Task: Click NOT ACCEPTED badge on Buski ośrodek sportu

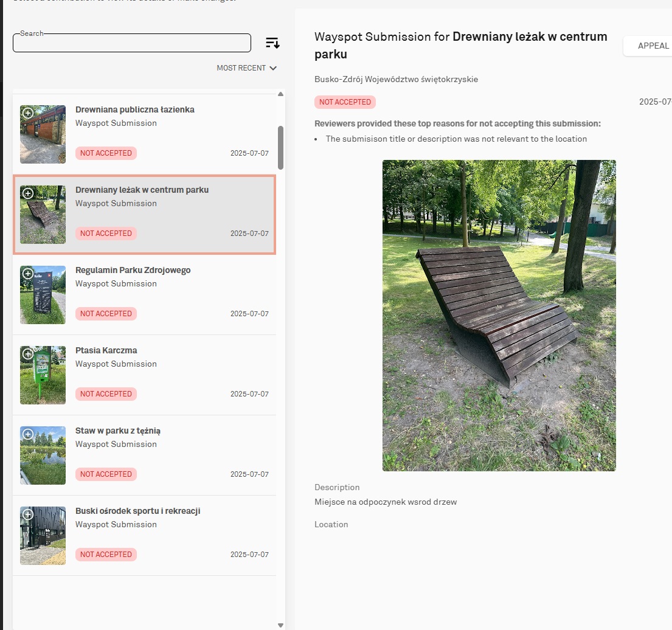Action: (x=106, y=555)
